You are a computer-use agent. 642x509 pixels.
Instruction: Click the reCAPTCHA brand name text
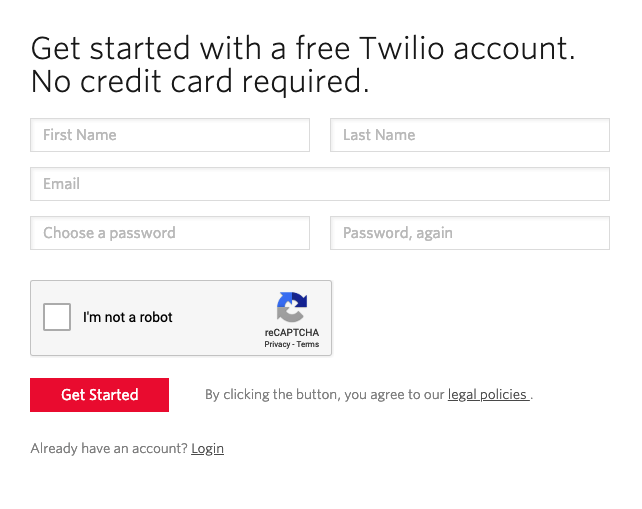(x=292, y=333)
